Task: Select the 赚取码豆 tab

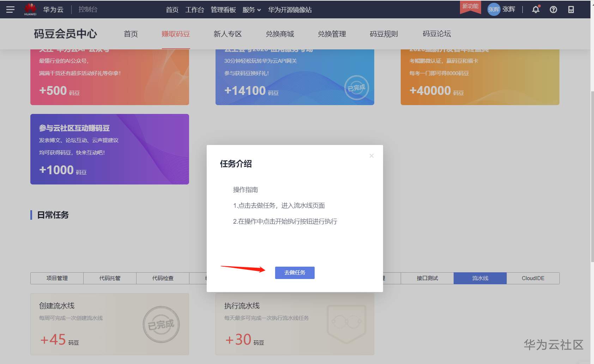Action: [x=176, y=34]
